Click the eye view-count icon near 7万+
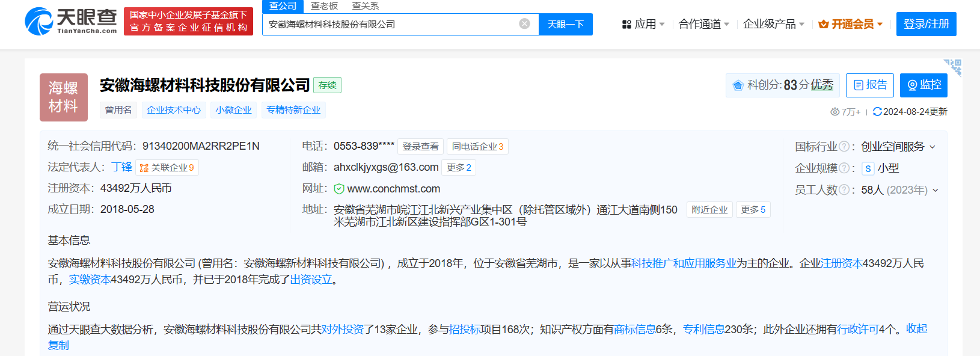 point(835,112)
